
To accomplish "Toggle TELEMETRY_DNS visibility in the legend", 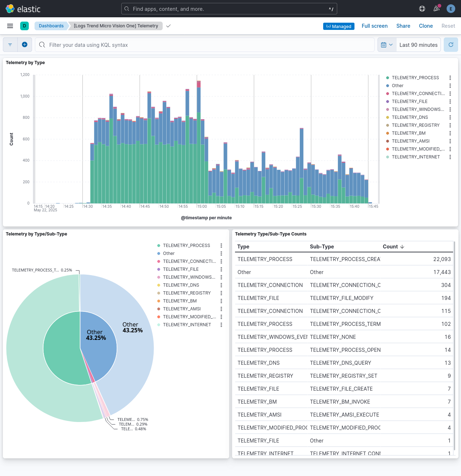I will pyautogui.click(x=410, y=117).
